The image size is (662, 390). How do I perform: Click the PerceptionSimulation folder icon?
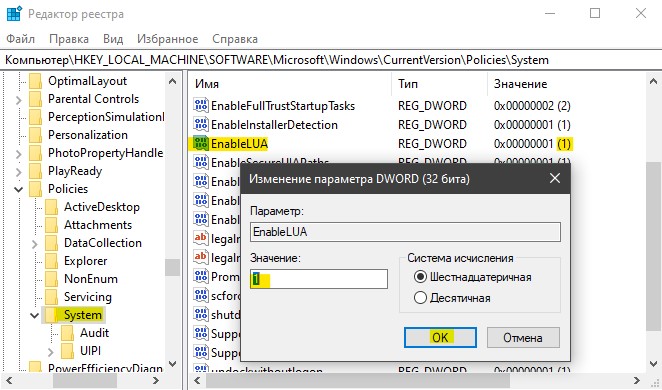(x=35, y=117)
